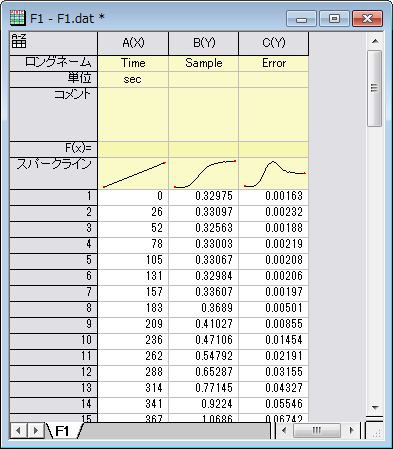Select row header 1
Image resolution: width=393 pixels, height=449 pixels.
click(x=53, y=197)
